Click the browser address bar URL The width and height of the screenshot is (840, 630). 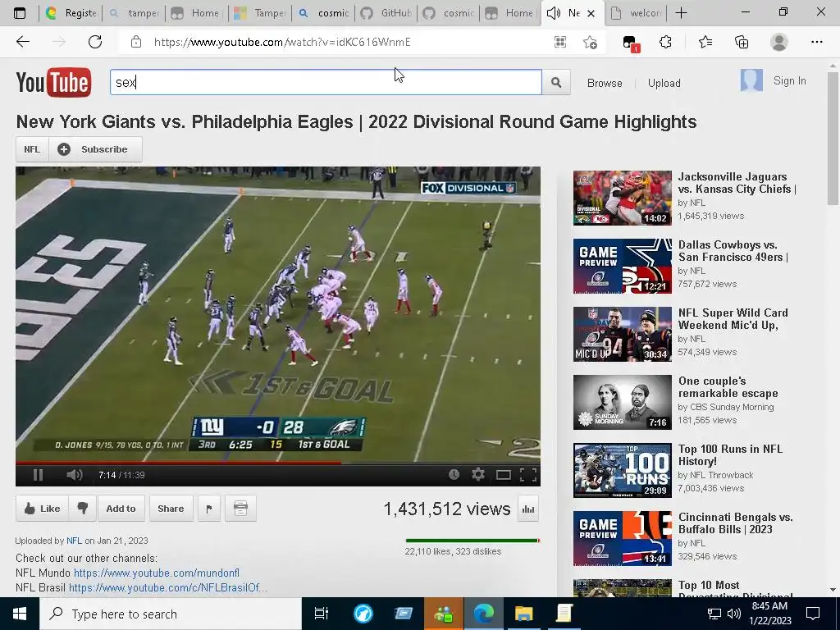tap(282, 42)
